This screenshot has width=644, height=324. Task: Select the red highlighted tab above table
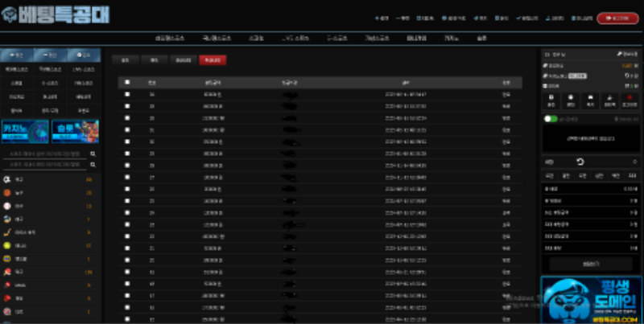point(213,59)
